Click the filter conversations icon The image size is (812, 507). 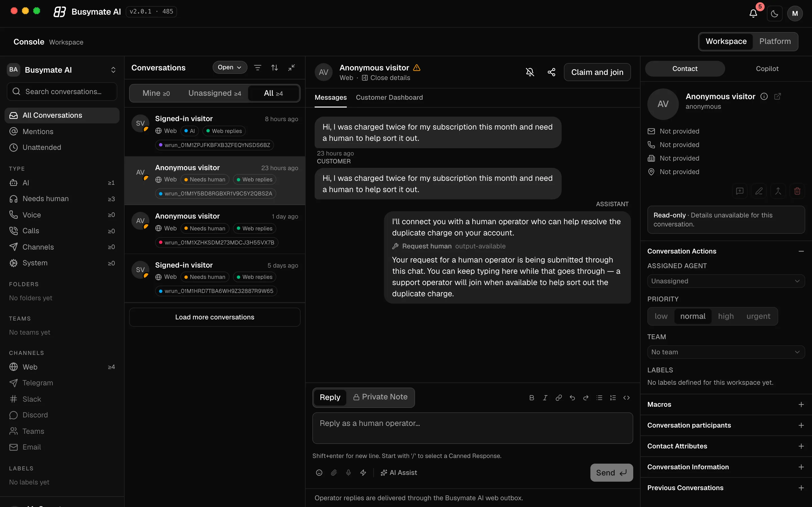258,67
